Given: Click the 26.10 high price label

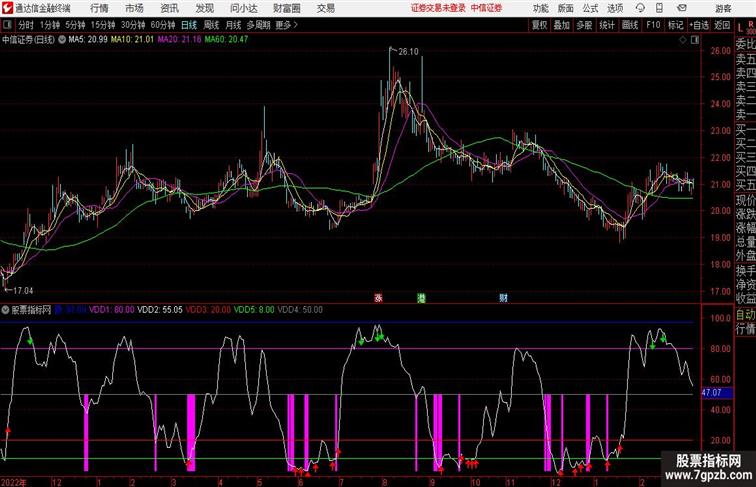Looking at the screenshot, I should [408, 52].
